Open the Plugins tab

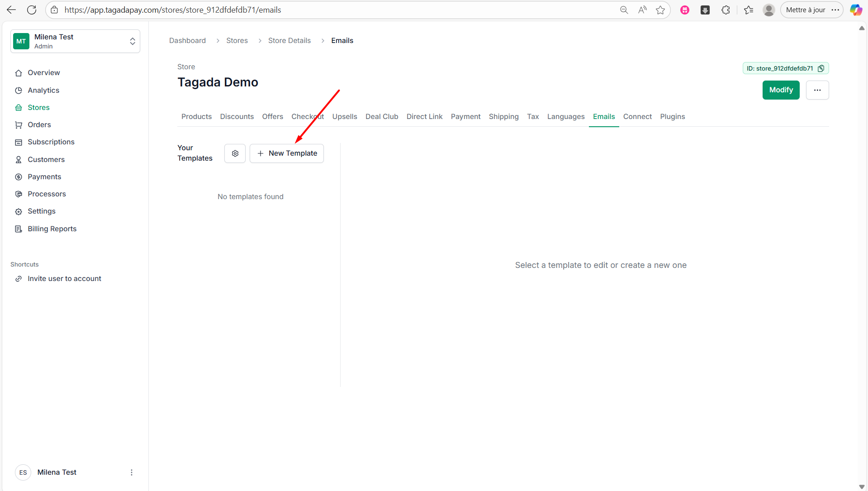click(x=672, y=116)
